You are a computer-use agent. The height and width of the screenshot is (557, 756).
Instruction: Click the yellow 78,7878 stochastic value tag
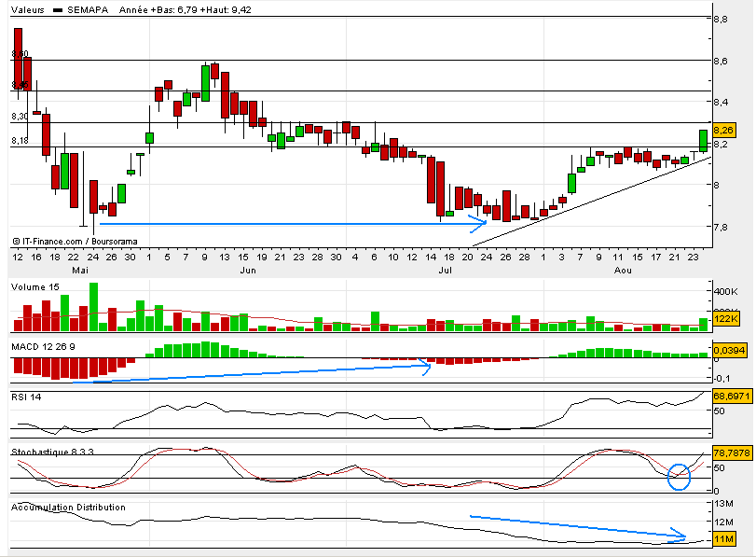(x=732, y=453)
